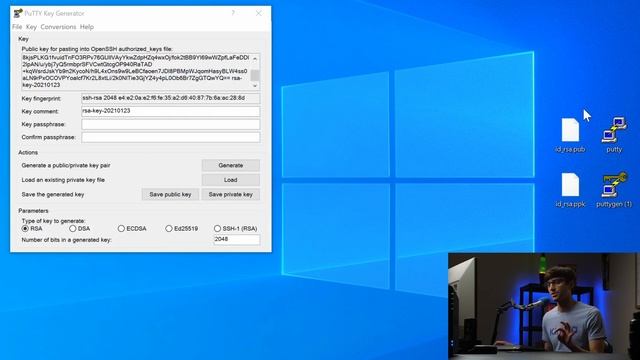Focus the Confirm passphrase field

(x=171, y=138)
